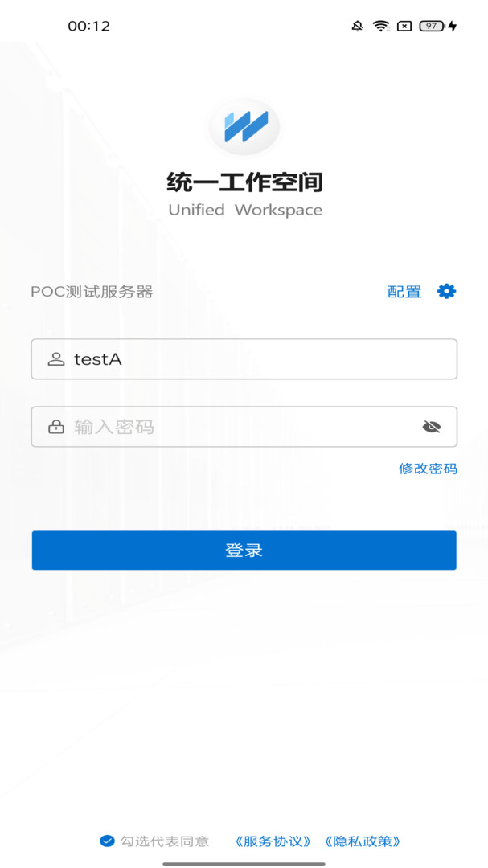Screen dimensions: 488x868
Task: Focus the username field containing testA
Action: (x=244, y=359)
